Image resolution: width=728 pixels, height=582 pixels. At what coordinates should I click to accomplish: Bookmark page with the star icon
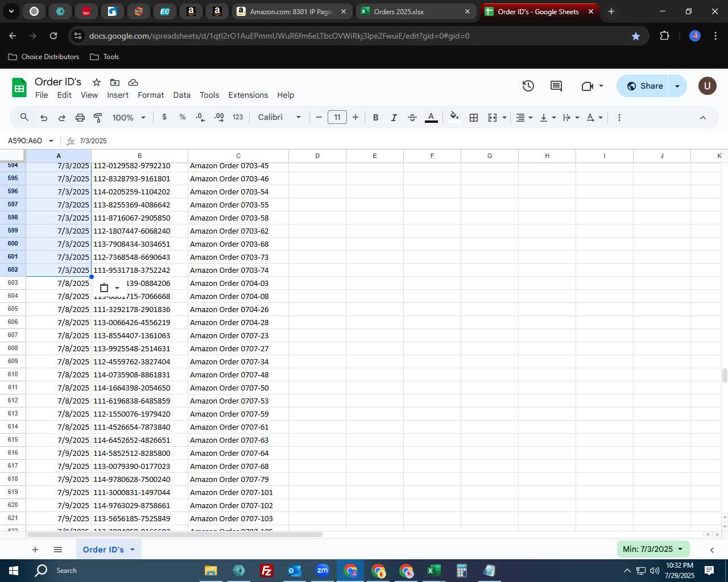tap(635, 36)
